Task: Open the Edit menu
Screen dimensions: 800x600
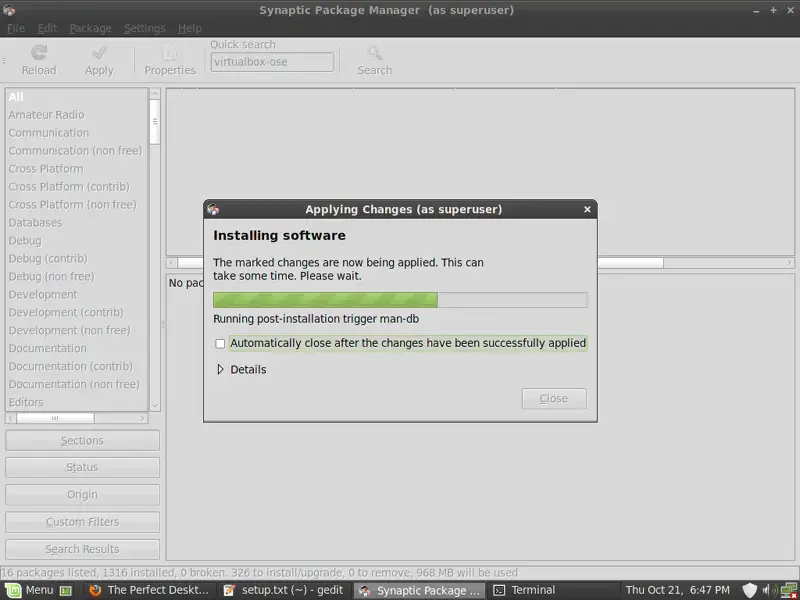Action: [x=47, y=28]
